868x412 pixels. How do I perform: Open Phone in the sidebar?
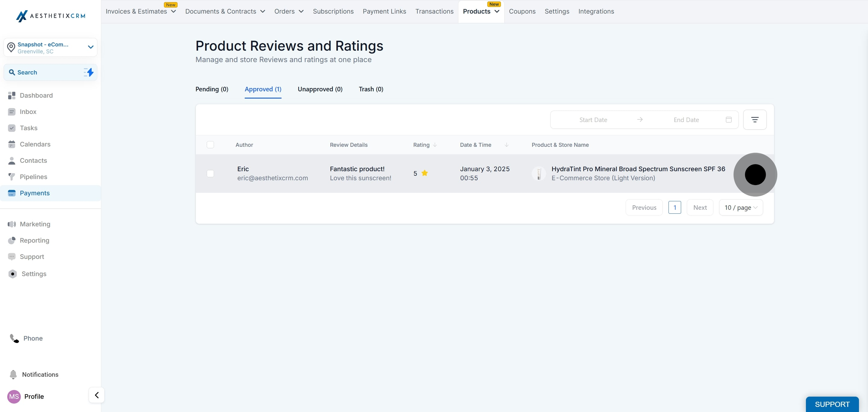(x=33, y=338)
